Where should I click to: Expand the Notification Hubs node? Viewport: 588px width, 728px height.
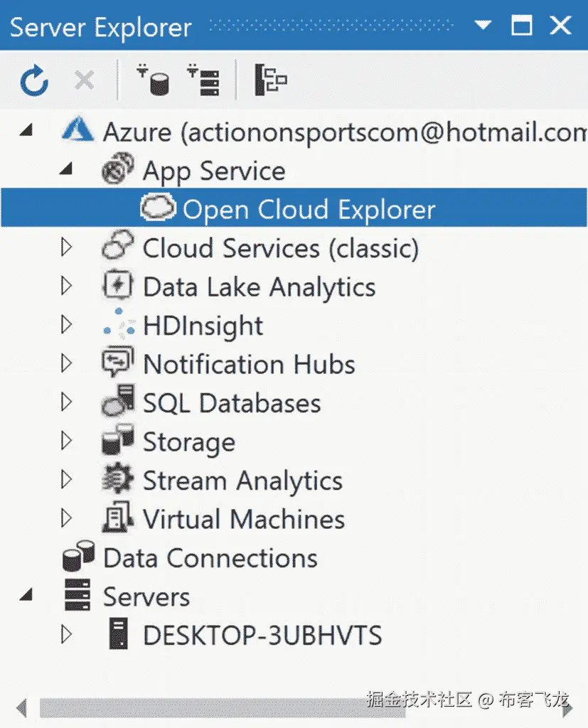[66, 363]
